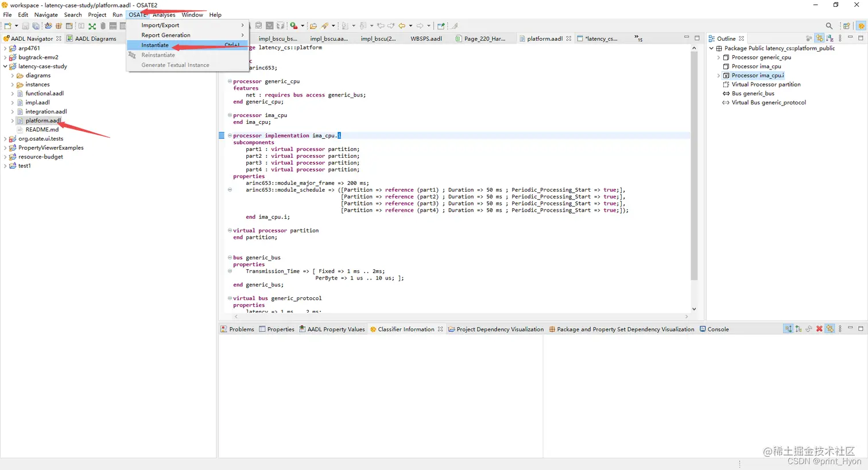868x470 pixels.
Task: Choose Instantiate from the OSATE menu
Action: pyautogui.click(x=188, y=45)
